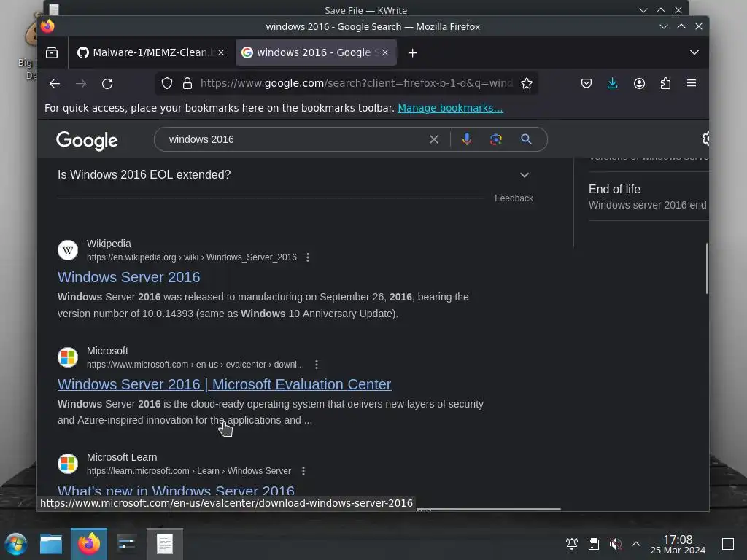Screen dimensions: 747x560
Task: Click the horizontal scrollbar at page bottom
Action: click(488, 509)
